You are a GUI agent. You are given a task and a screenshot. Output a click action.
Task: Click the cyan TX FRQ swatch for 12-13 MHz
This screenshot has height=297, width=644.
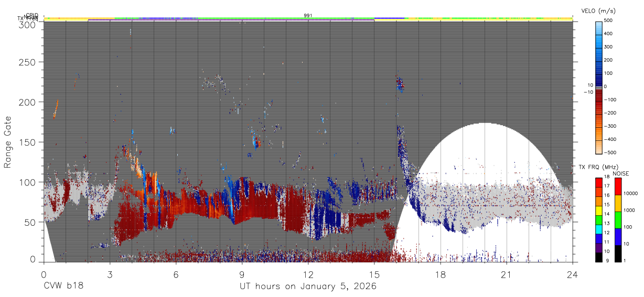pyautogui.click(x=599, y=229)
